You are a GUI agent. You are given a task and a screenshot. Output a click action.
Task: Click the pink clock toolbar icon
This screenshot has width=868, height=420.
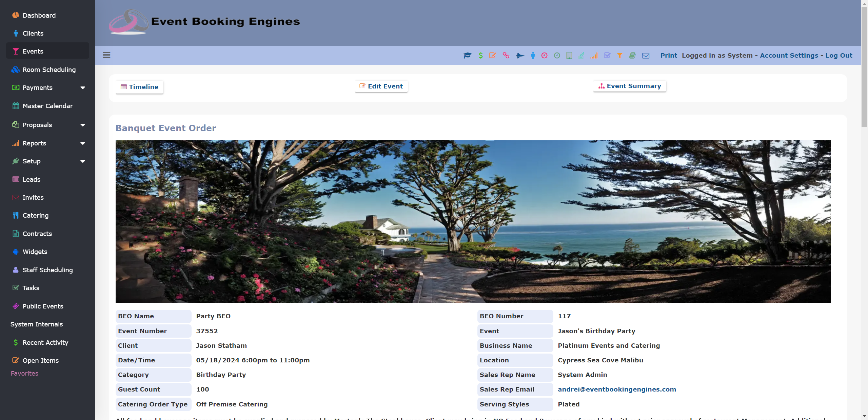[545, 55]
